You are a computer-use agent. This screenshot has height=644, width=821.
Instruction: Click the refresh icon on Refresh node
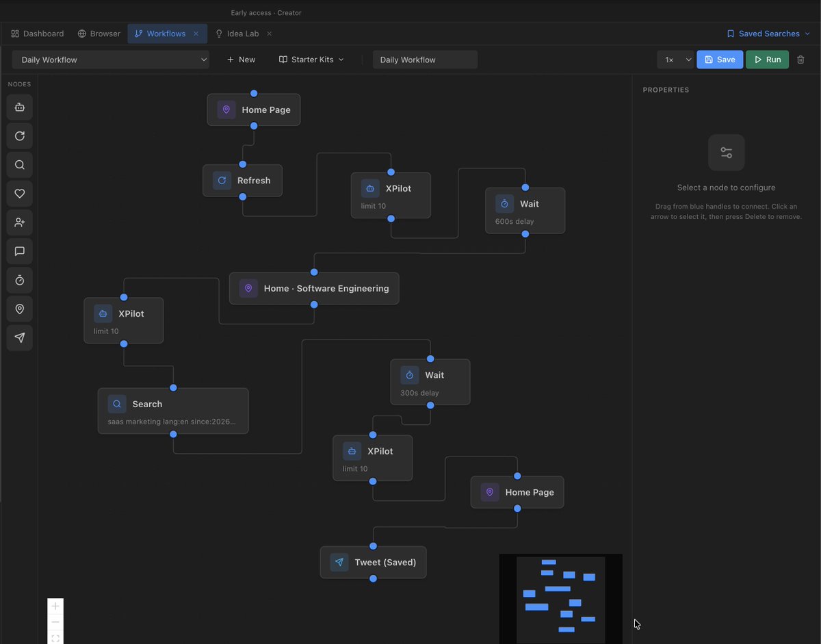(222, 181)
